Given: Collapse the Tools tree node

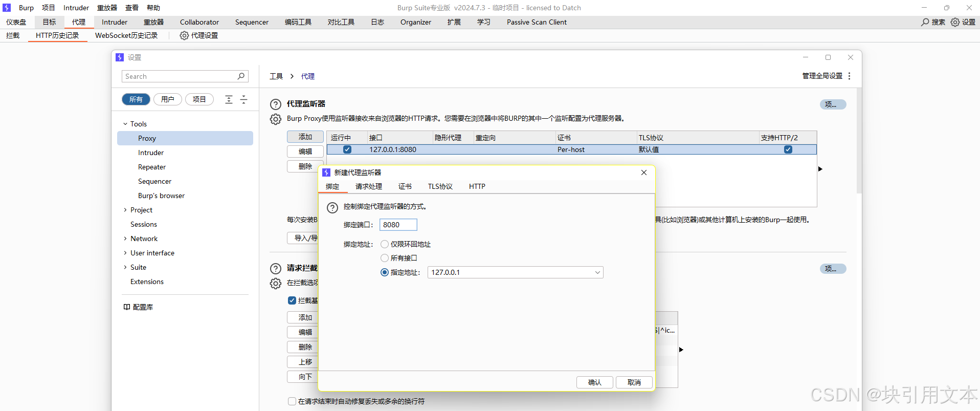Looking at the screenshot, I should [x=125, y=124].
